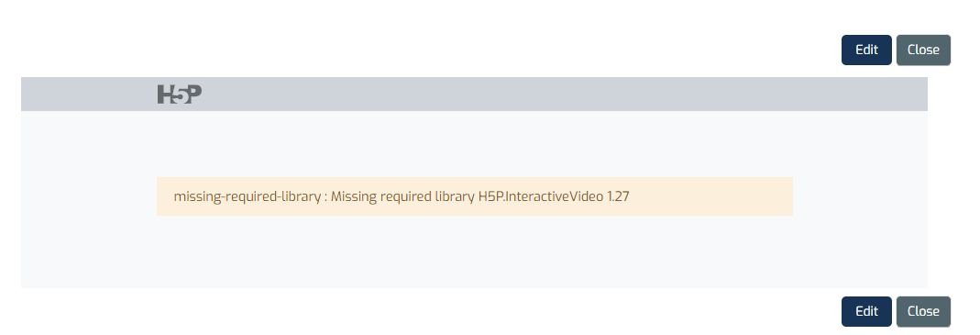980x335 pixels.
Task: Click the Edit button below the error panel
Action: click(866, 312)
